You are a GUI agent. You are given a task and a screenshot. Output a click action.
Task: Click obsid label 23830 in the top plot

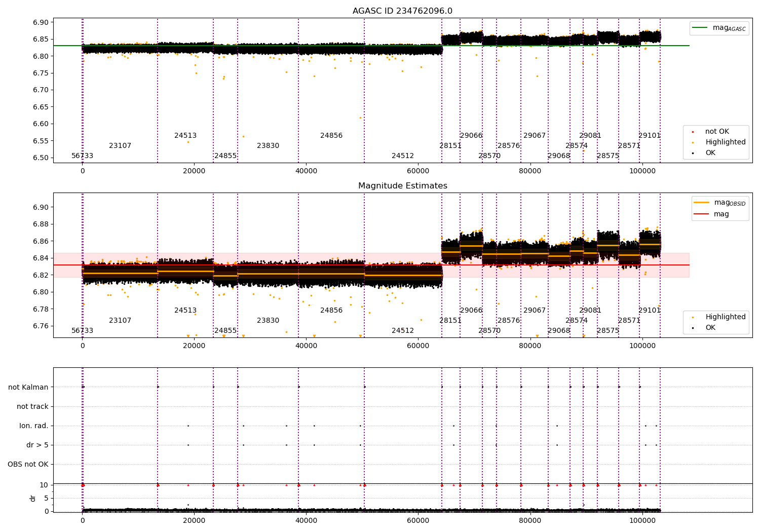point(268,146)
